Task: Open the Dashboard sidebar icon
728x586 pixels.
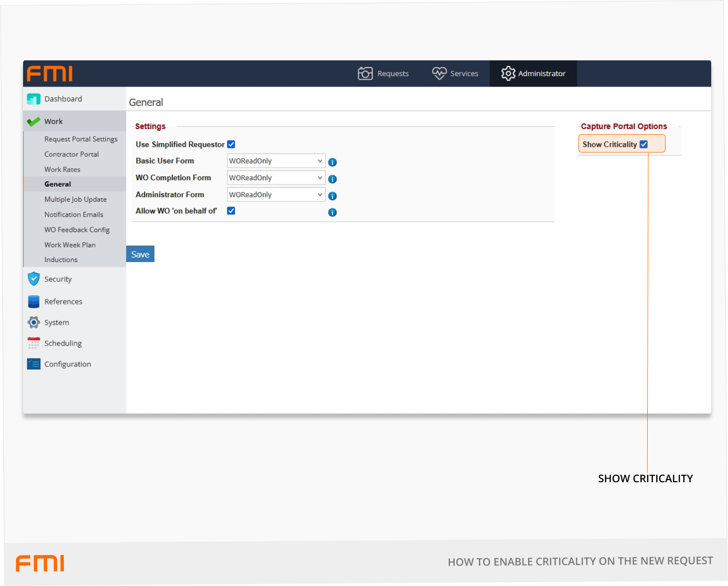Action: [x=34, y=99]
